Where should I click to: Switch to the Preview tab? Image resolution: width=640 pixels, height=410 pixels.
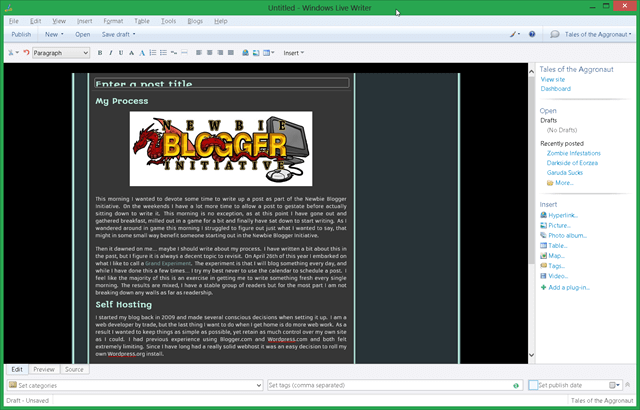pyautogui.click(x=44, y=369)
